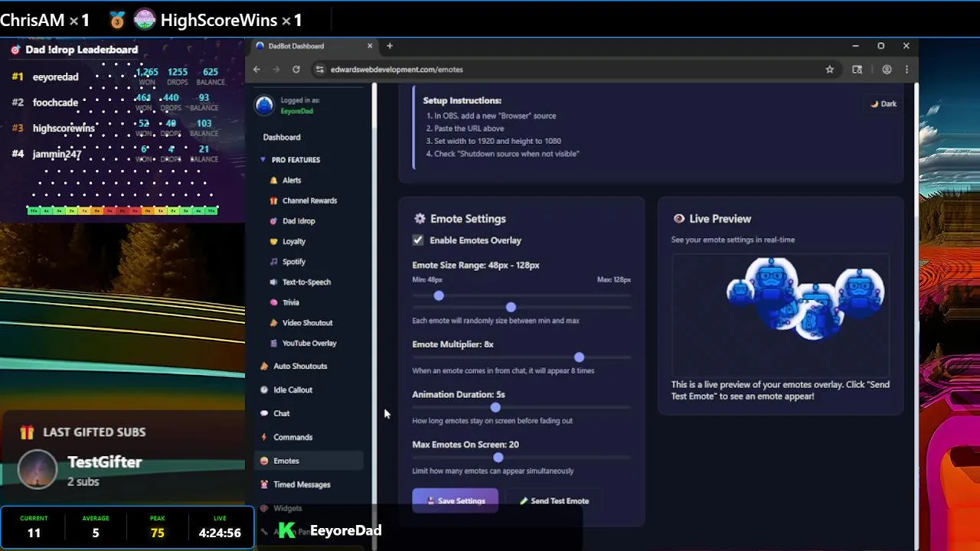Open the Dashboard menu item
This screenshot has height=551, width=980.
coord(282,137)
